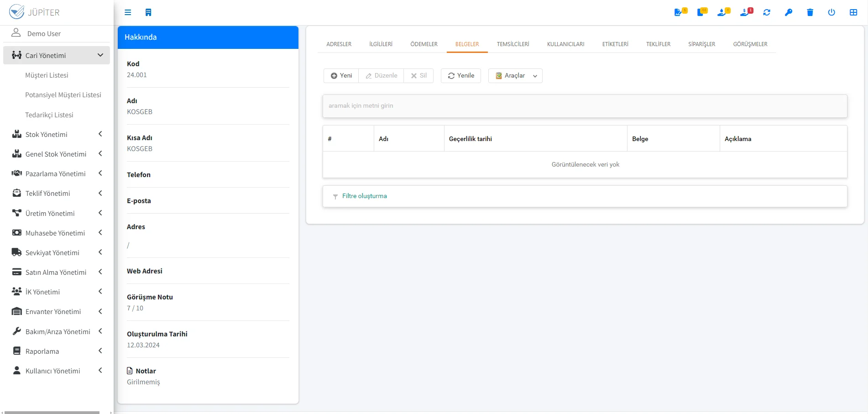Switch to the İLGİLİLERİ tab
This screenshot has width=868, height=414.
(x=381, y=44)
